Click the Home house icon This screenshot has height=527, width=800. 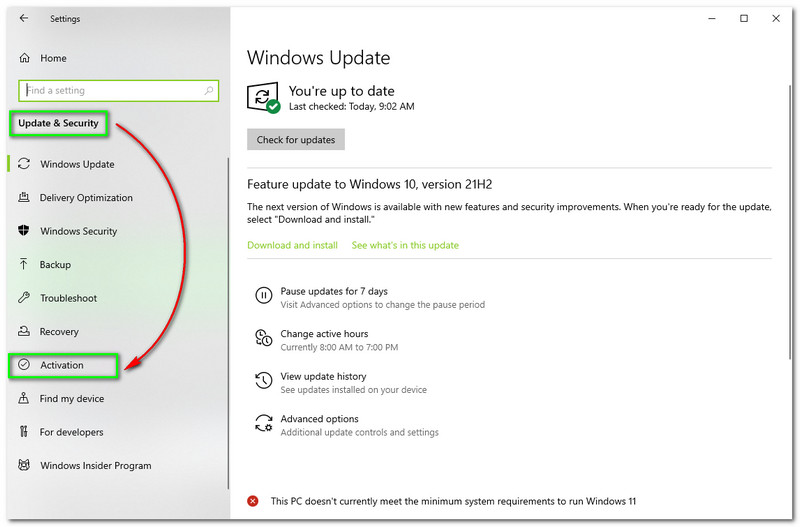point(24,58)
